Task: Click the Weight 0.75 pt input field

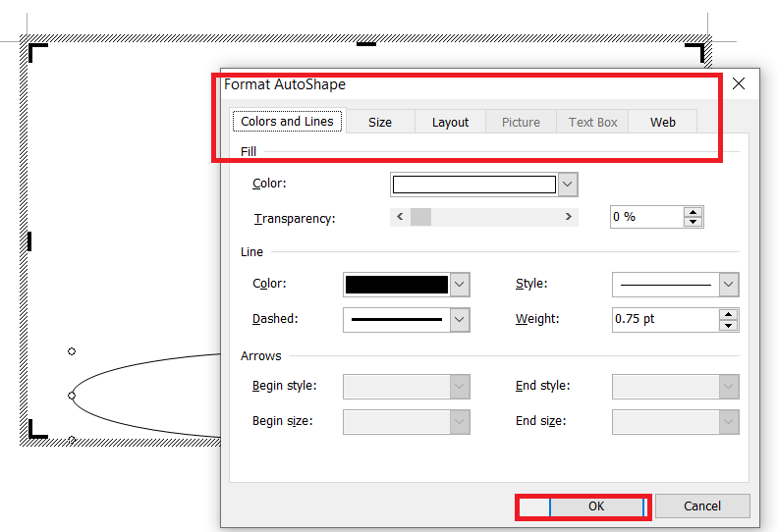Action: (664, 319)
